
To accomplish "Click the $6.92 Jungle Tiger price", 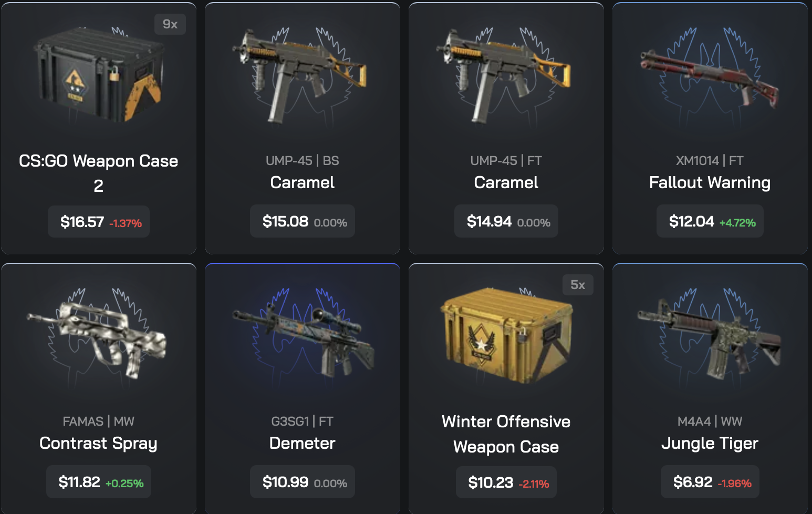I will (710, 482).
